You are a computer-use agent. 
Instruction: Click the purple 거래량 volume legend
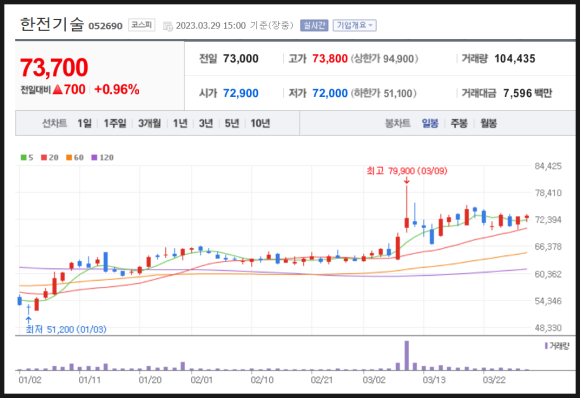tap(557, 346)
